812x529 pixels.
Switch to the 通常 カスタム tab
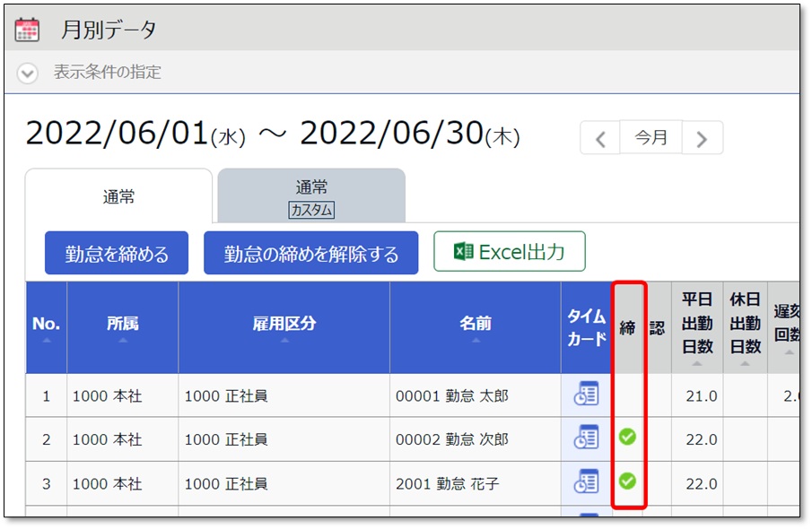[x=311, y=197]
